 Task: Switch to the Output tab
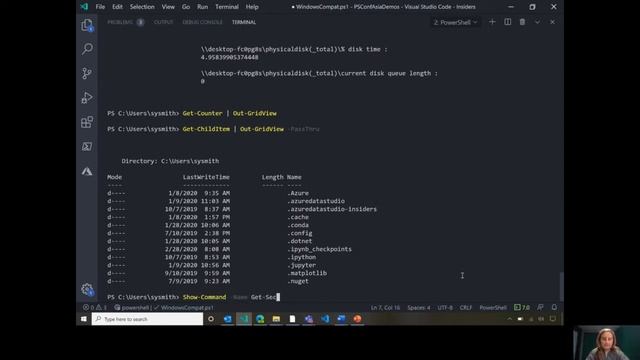click(x=163, y=22)
